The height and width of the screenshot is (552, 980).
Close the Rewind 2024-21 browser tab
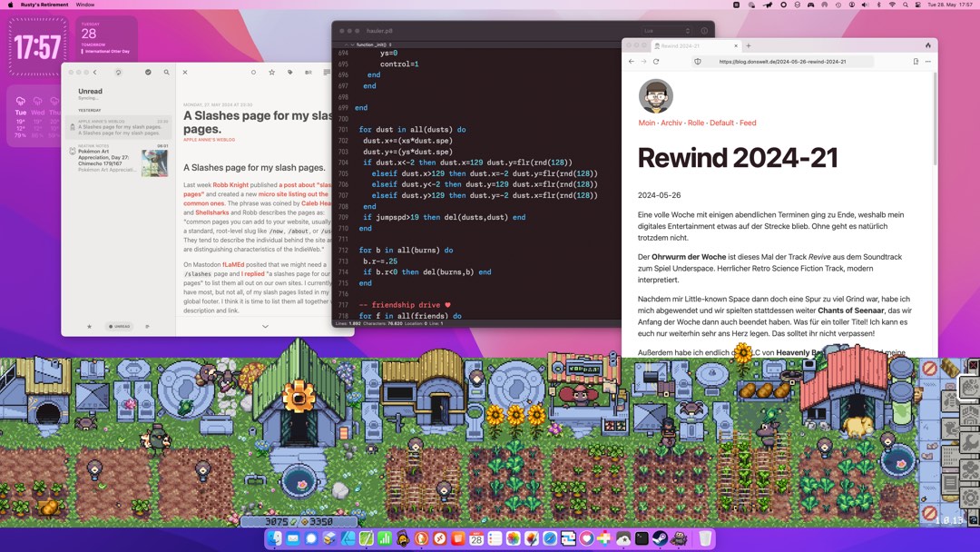point(736,45)
